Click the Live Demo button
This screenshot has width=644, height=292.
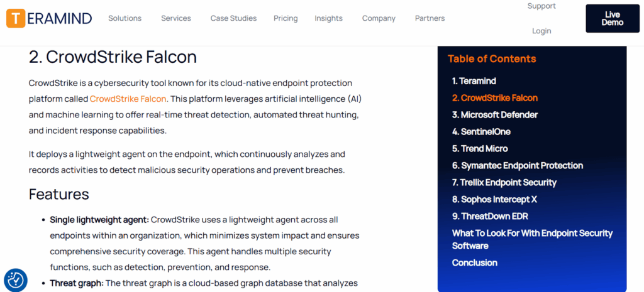coord(613,18)
